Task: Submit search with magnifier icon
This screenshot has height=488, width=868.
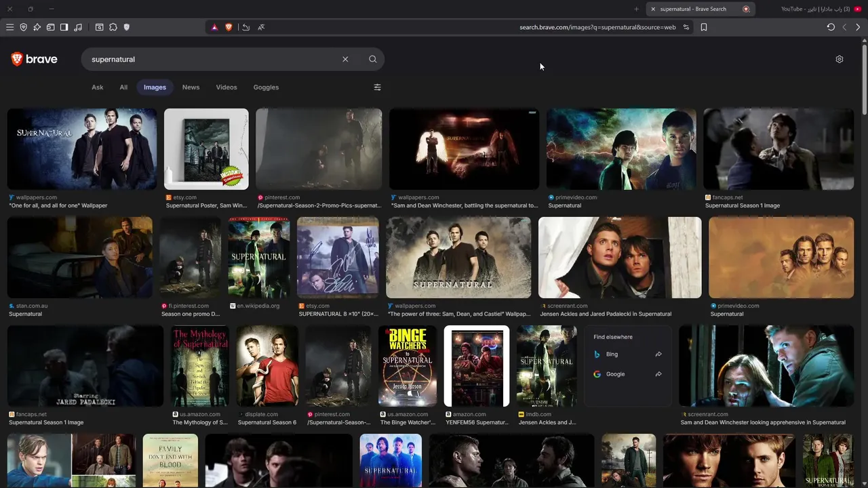Action: [x=372, y=59]
